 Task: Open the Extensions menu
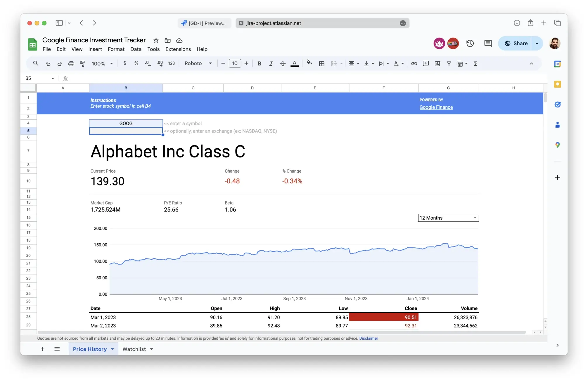coord(178,49)
